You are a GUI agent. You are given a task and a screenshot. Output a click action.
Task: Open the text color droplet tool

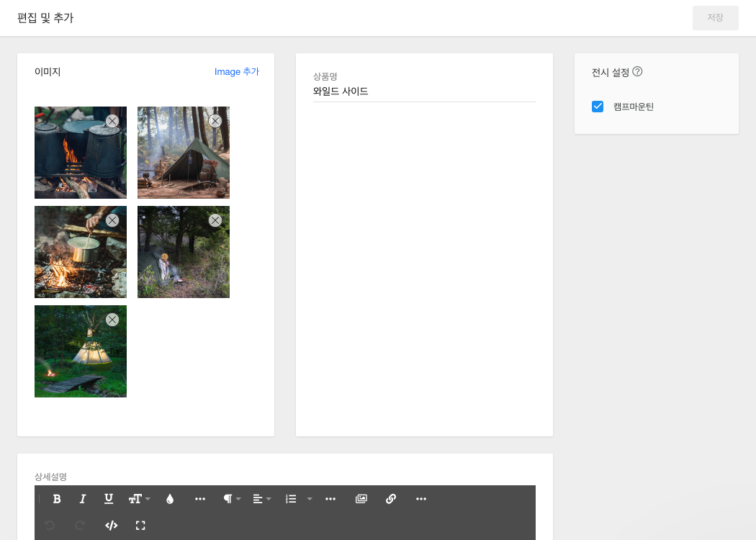(x=170, y=499)
